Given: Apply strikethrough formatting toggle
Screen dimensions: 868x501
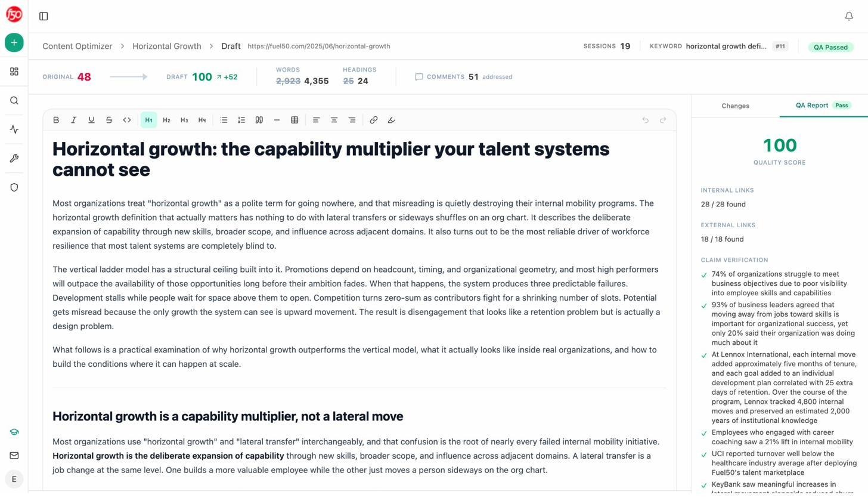Looking at the screenshot, I should tap(109, 120).
